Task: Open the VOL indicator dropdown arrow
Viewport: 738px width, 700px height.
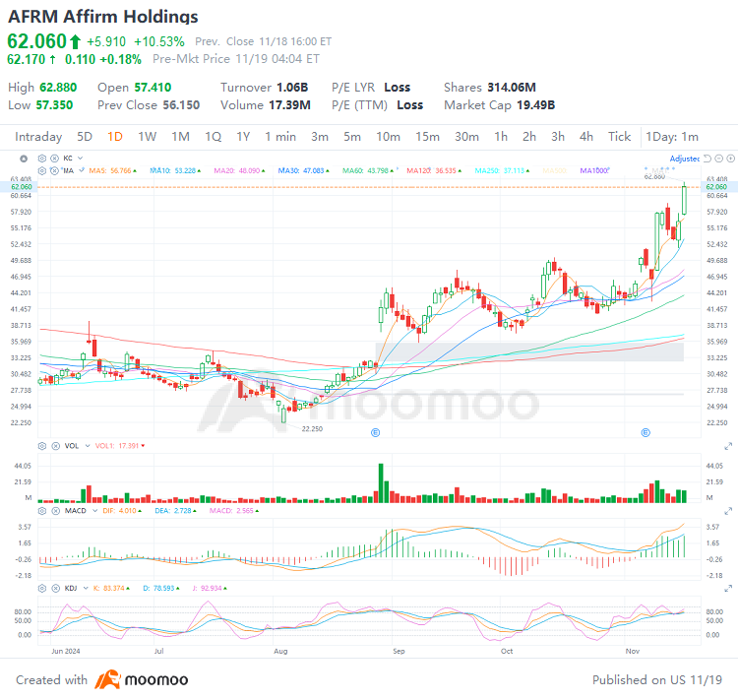Action: point(88,446)
